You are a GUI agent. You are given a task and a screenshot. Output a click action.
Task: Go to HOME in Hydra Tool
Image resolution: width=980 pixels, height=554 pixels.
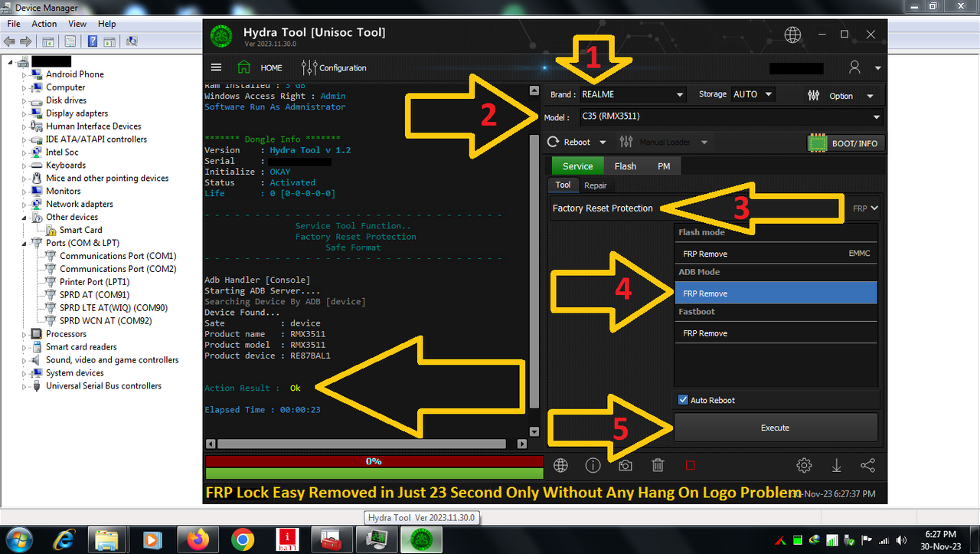(x=260, y=67)
